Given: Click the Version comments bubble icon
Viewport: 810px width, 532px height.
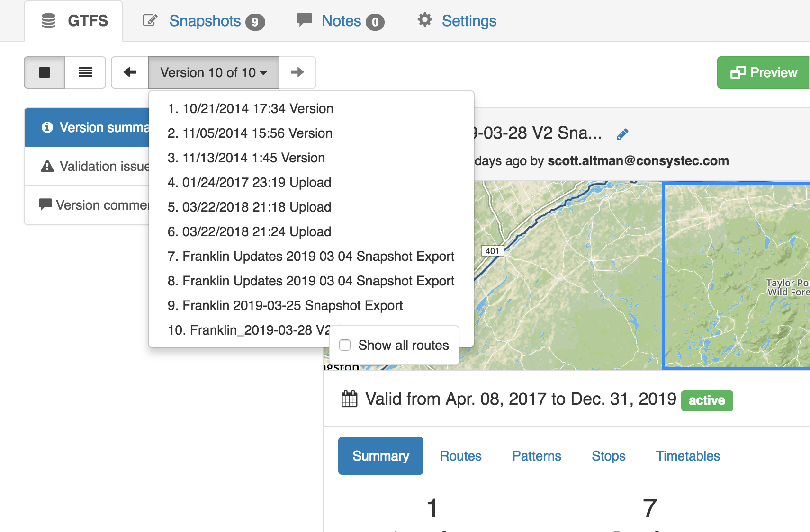Looking at the screenshot, I should 45,204.
